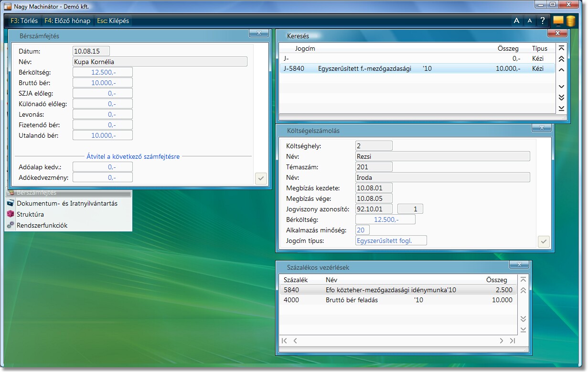The image size is (588, 373).
Task: Page down in Keresés list with double chevron
Action: (x=562, y=98)
